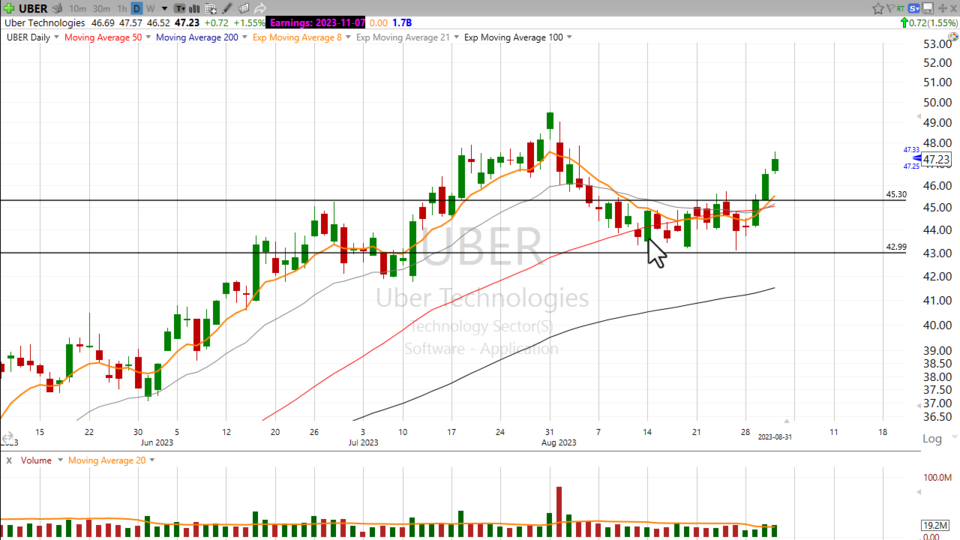
Task: Open the chart color palette icon
Action: tap(953, 37)
